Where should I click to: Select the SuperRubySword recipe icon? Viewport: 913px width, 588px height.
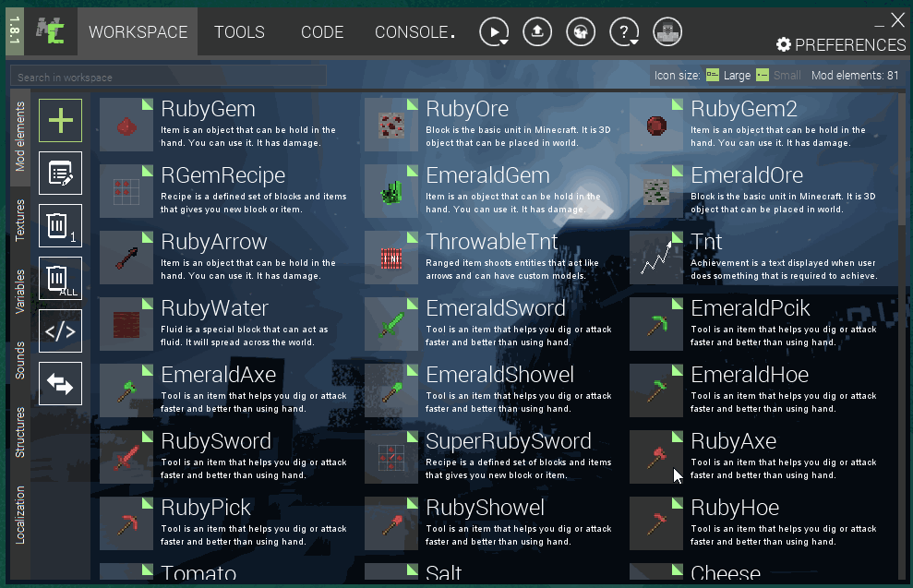[391, 456]
